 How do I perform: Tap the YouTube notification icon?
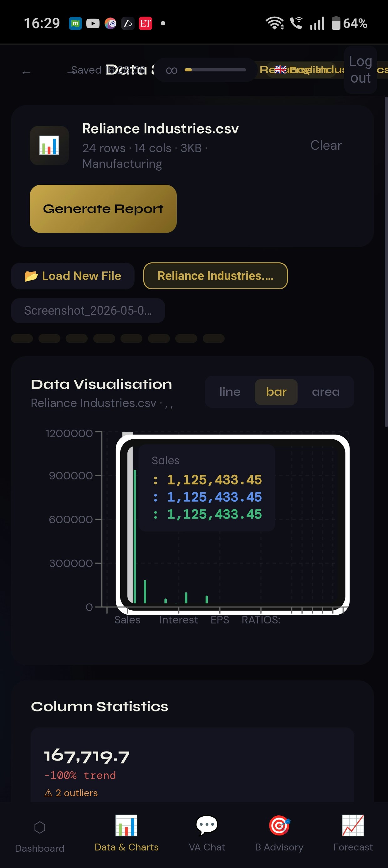coord(93,23)
